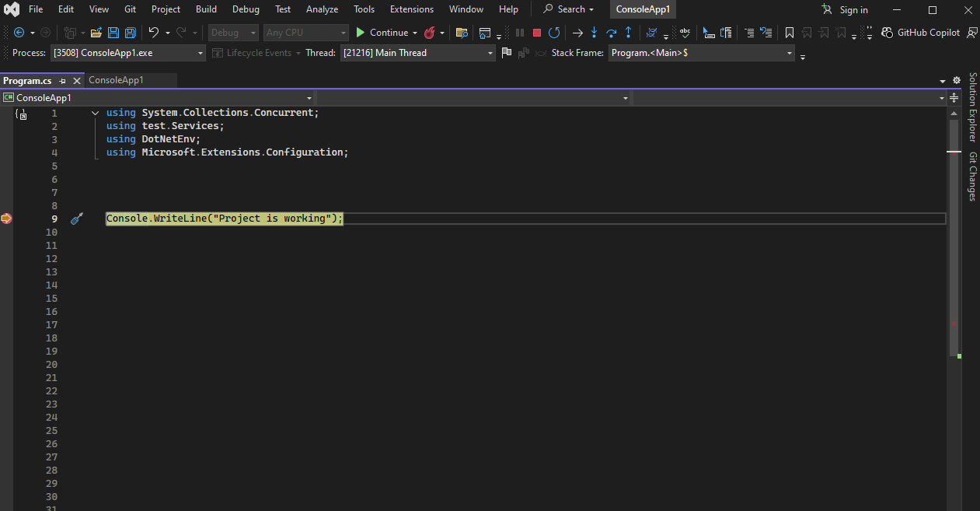The width and height of the screenshot is (980, 511).
Task: Open the Solution Explorer side panel
Action: pos(972,107)
